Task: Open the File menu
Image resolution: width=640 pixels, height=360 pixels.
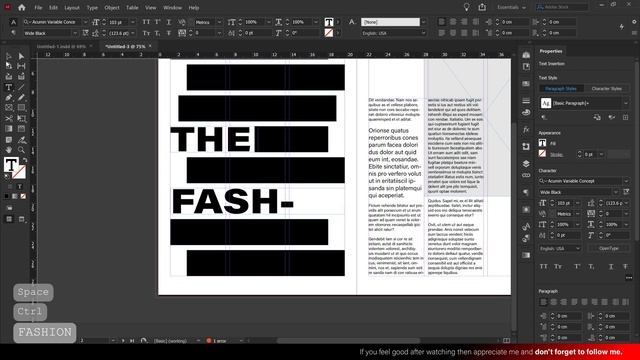Action: click(x=38, y=7)
